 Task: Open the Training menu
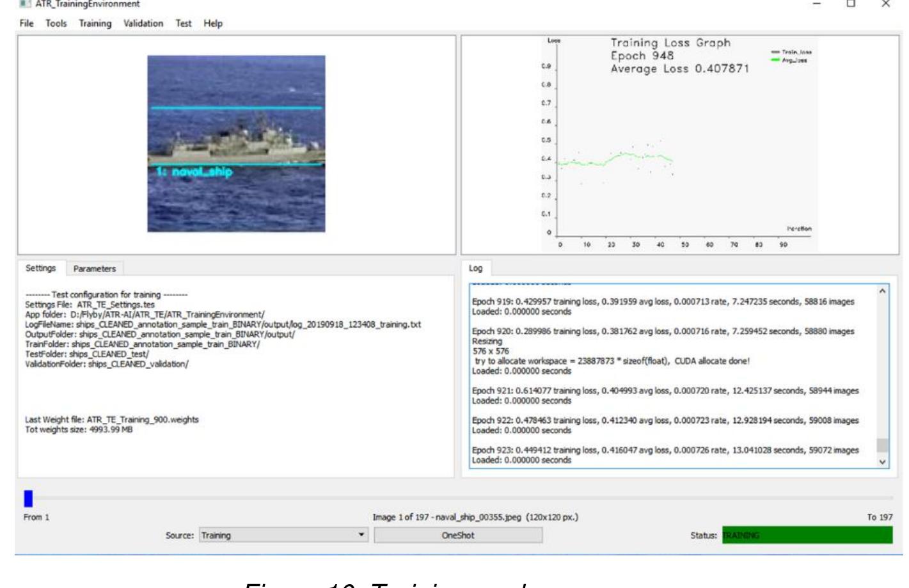point(95,23)
